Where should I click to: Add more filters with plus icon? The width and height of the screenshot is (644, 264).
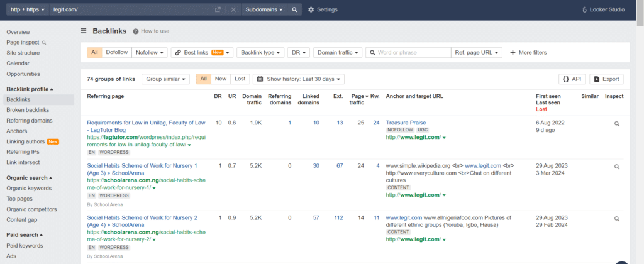pyautogui.click(x=528, y=53)
